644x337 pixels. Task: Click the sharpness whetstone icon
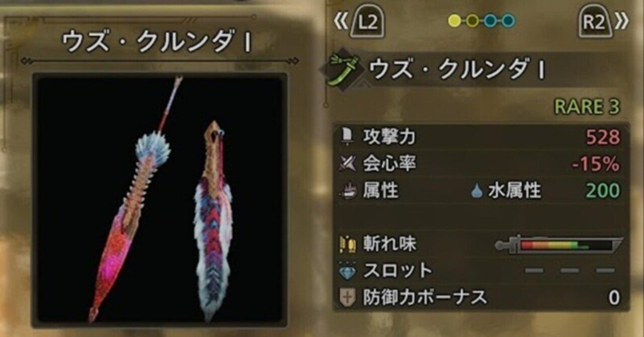click(x=347, y=244)
